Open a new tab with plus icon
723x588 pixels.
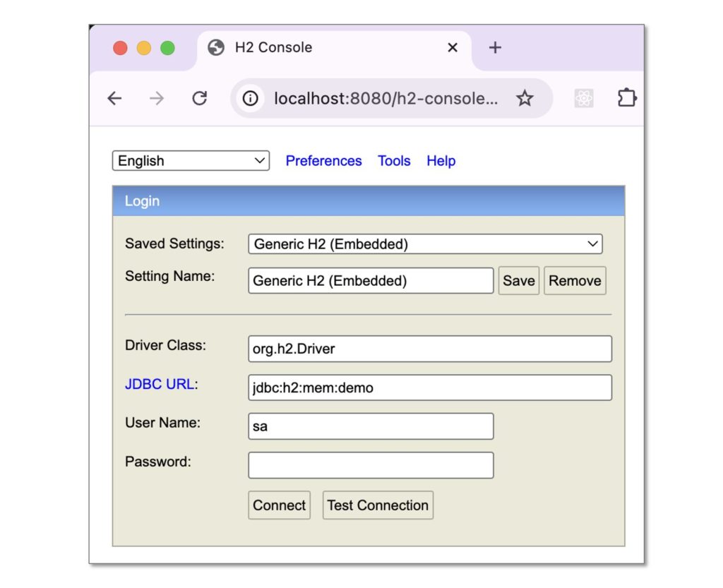coord(495,47)
